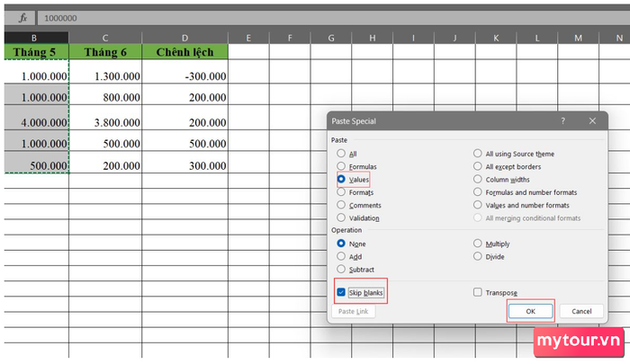Close the Paste Special dialog

click(592, 120)
